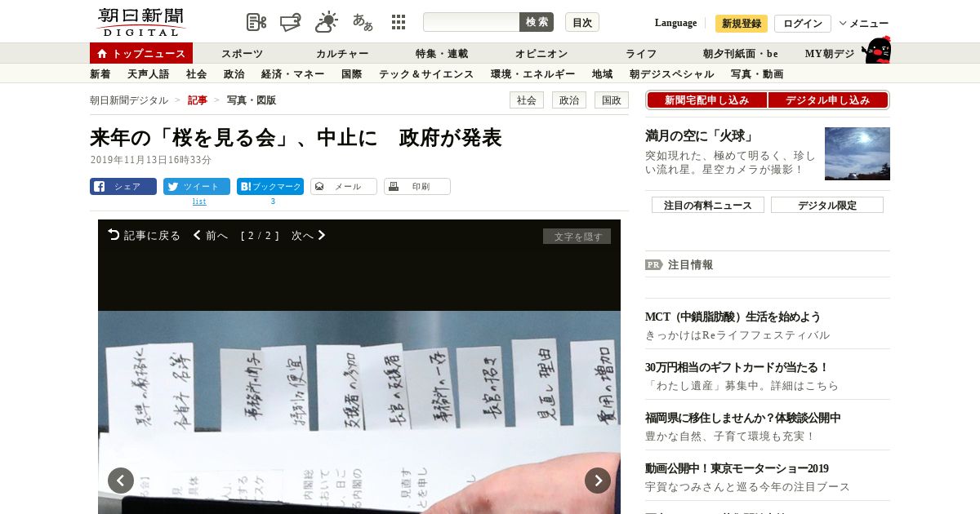Open 東京モーターショー2019 video link
This screenshot has width=980, height=514.
point(737,468)
